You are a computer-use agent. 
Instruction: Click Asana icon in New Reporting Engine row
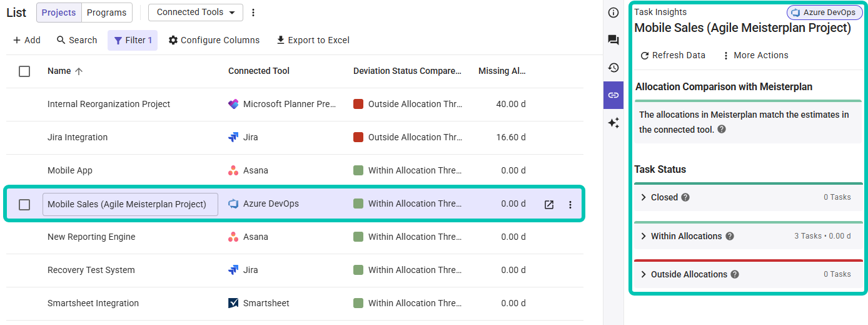233,237
